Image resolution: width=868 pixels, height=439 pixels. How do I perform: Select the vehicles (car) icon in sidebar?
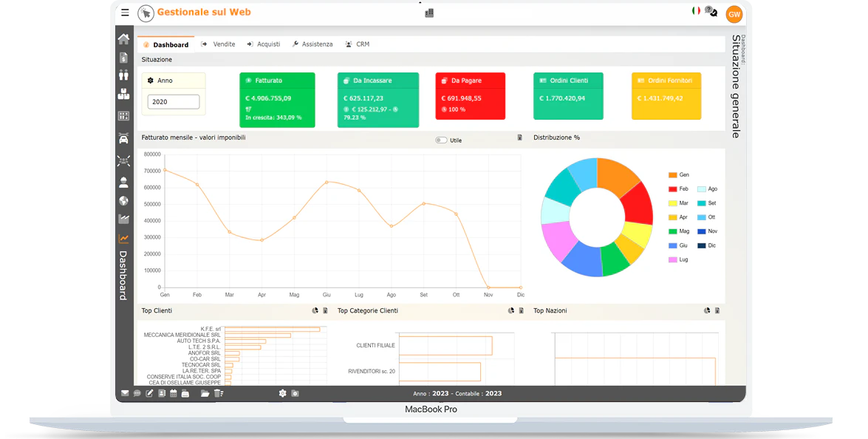pos(123,137)
